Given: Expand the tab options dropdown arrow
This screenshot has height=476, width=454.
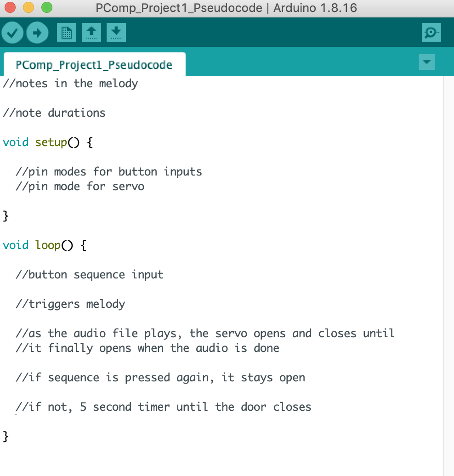Looking at the screenshot, I should 427,62.
